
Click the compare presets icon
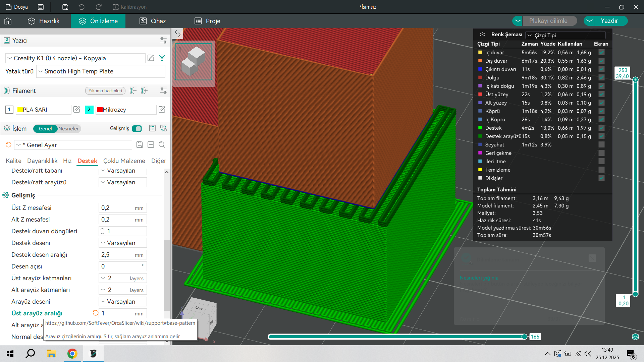[163, 128]
